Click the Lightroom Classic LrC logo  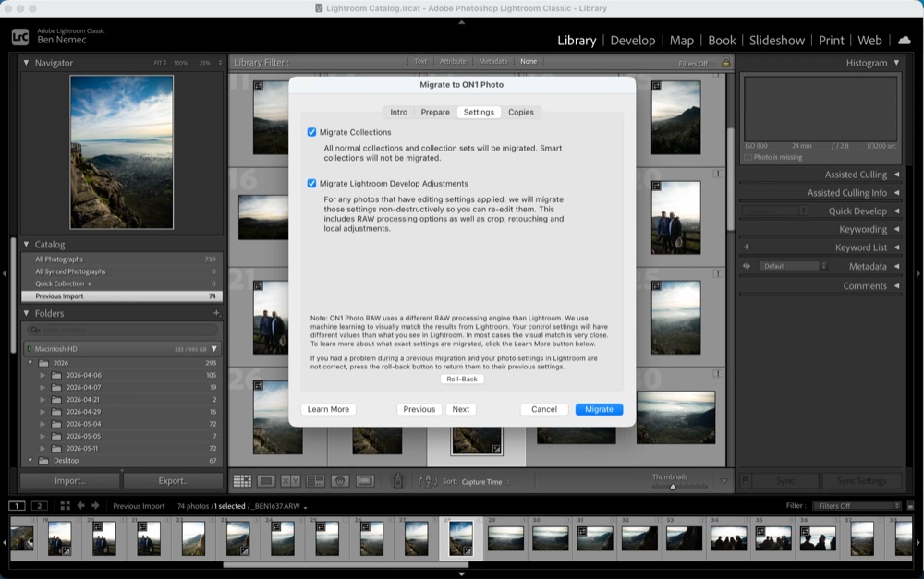[20, 37]
